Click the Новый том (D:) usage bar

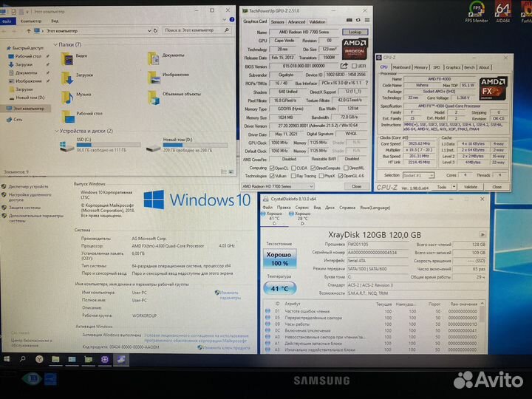click(195, 145)
